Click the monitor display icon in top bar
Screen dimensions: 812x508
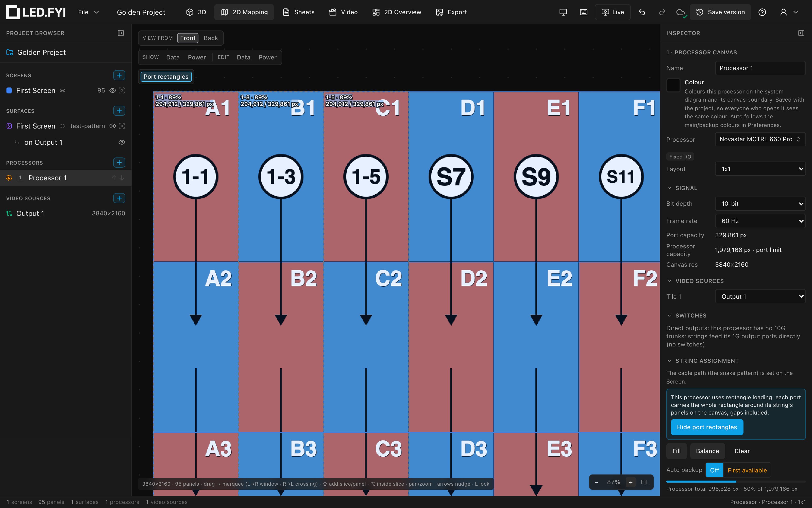pyautogui.click(x=563, y=12)
